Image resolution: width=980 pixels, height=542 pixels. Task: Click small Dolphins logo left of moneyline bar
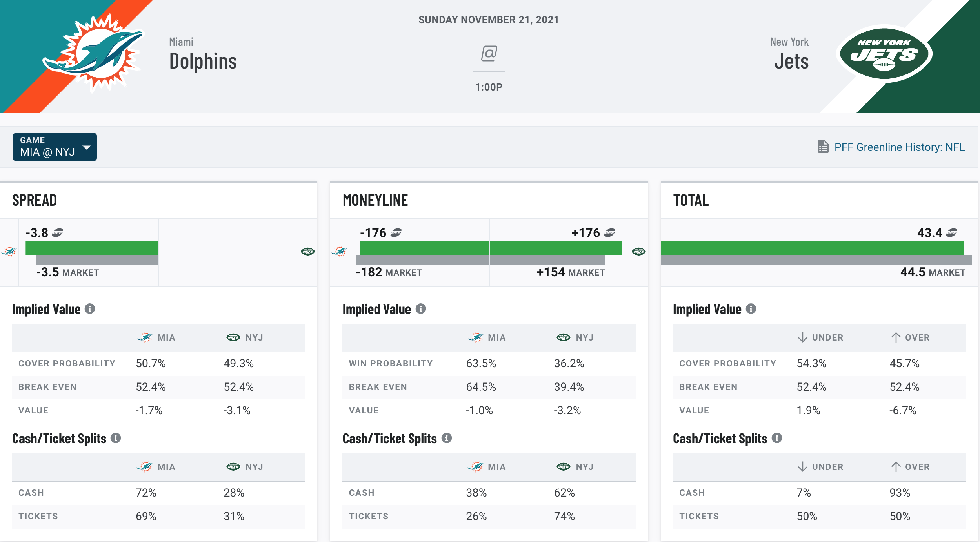[x=339, y=251]
